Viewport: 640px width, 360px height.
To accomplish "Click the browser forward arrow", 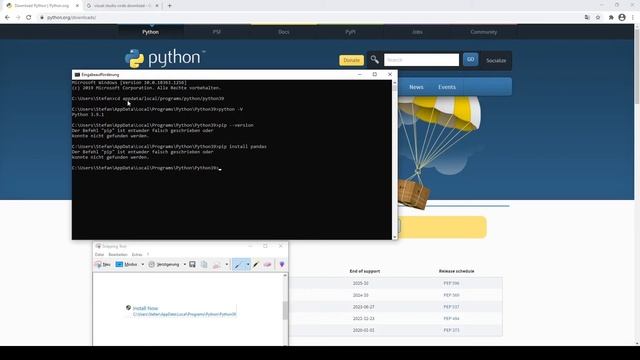I will [18, 18].
